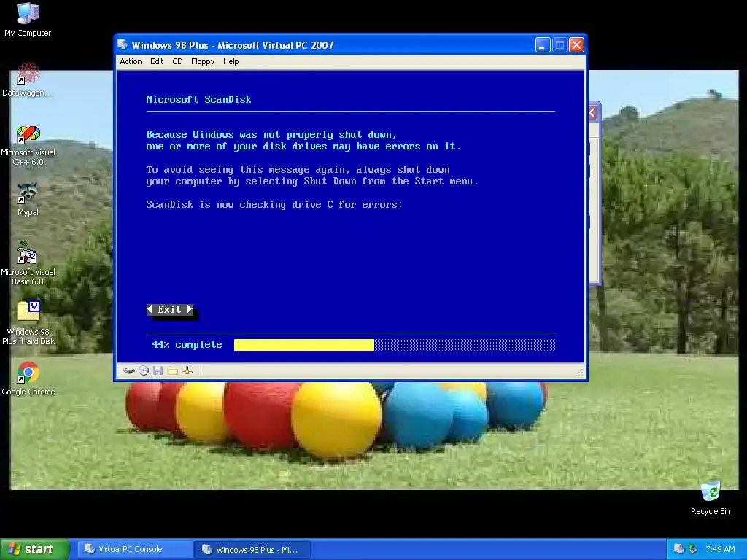The image size is (747, 560).
Task: Select the Windows 98 Plus! Hard Disk file
Action: tap(28, 323)
